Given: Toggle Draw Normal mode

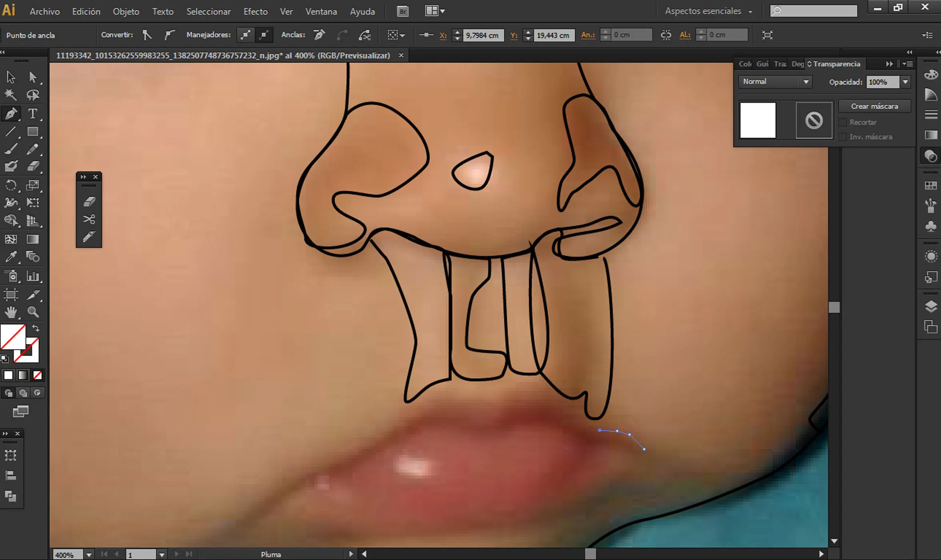Looking at the screenshot, I should [8, 393].
